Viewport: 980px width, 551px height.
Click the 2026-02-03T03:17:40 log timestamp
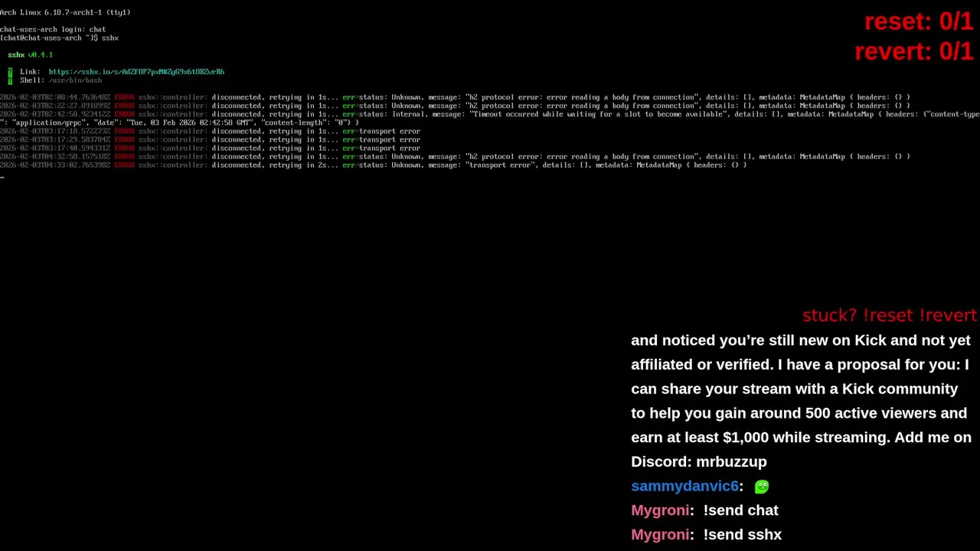(x=55, y=148)
